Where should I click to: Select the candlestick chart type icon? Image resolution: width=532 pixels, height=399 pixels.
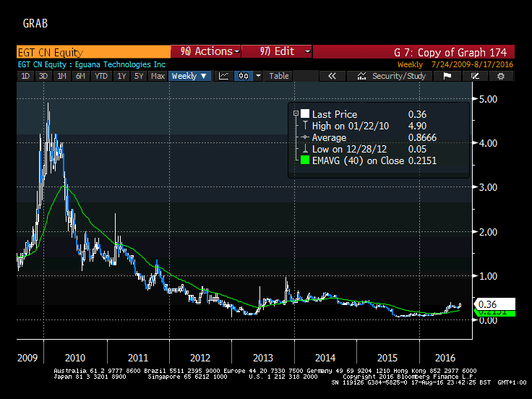click(244, 76)
